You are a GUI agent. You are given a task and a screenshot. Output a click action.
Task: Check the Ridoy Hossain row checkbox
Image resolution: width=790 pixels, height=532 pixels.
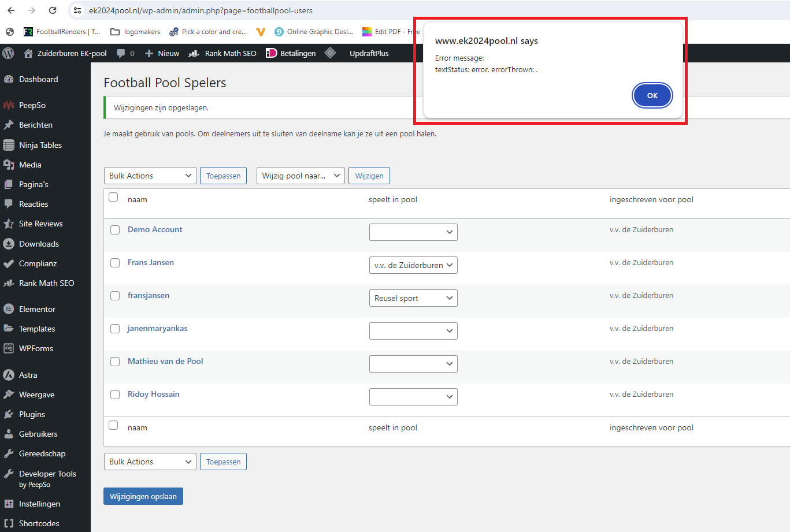pos(115,395)
